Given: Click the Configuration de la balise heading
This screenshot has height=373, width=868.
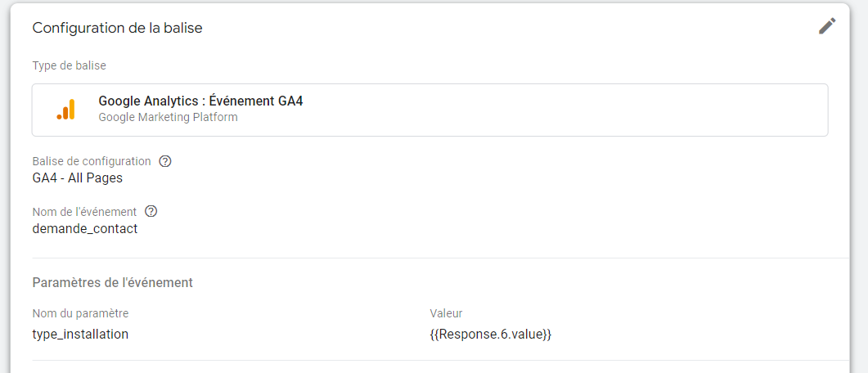Looking at the screenshot, I should pyautogui.click(x=117, y=28).
